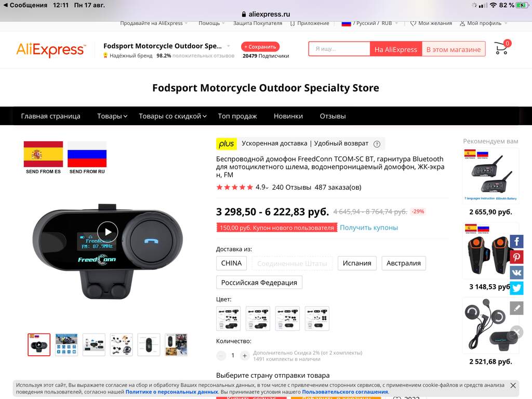Expand Товары со скидкой dropdown

[172, 116]
